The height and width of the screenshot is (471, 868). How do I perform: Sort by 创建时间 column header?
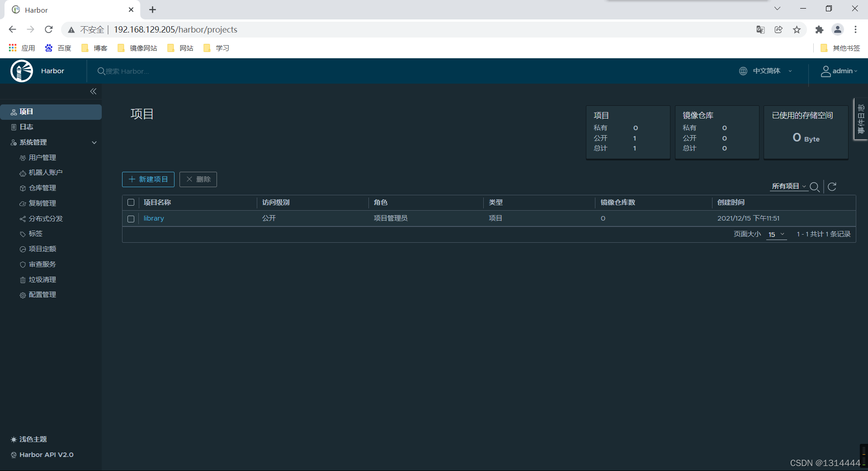coord(731,203)
